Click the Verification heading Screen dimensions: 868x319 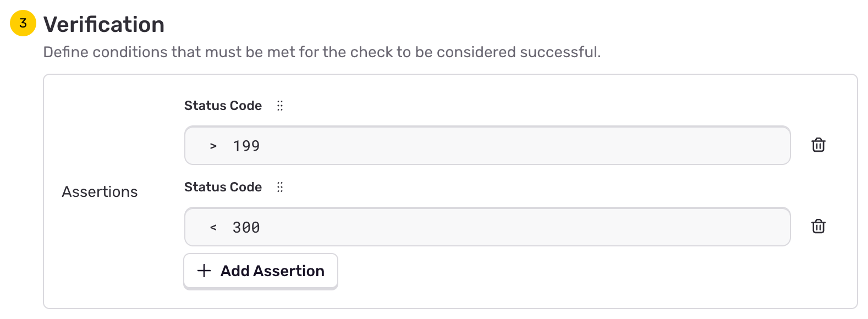point(104,24)
